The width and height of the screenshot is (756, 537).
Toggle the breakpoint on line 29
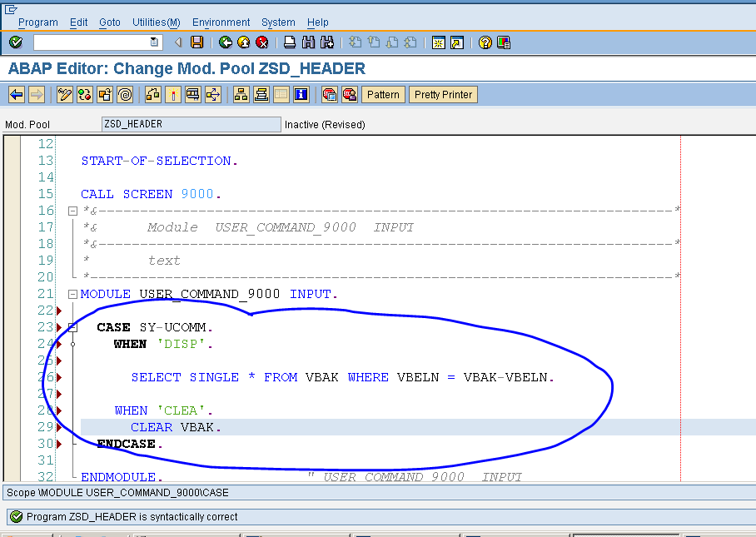[x=58, y=426]
